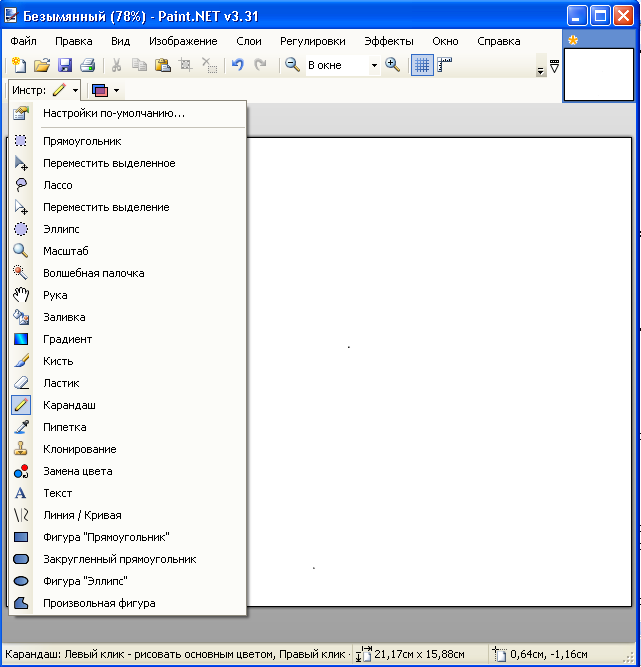This screenshot has height=667, width=641.
Task: Click the Zoom out magnifier icon
Action: click(292, 65)
